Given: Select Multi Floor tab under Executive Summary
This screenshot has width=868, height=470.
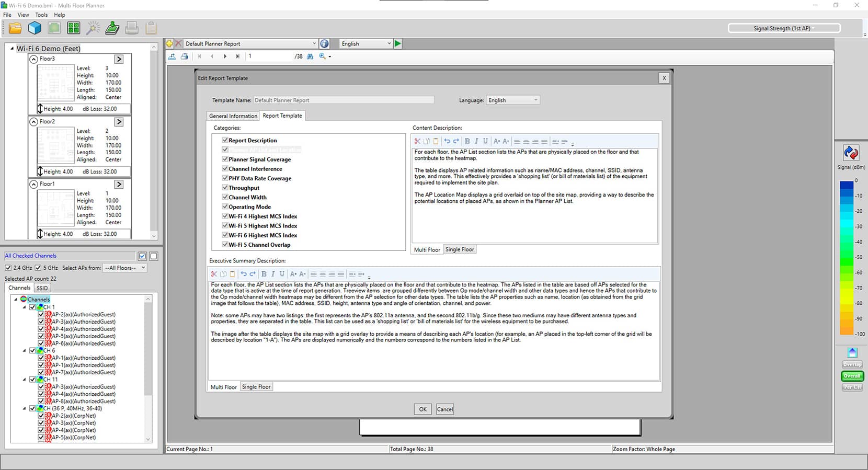Looking at the screenshot, I should click(x=223, y=387).
